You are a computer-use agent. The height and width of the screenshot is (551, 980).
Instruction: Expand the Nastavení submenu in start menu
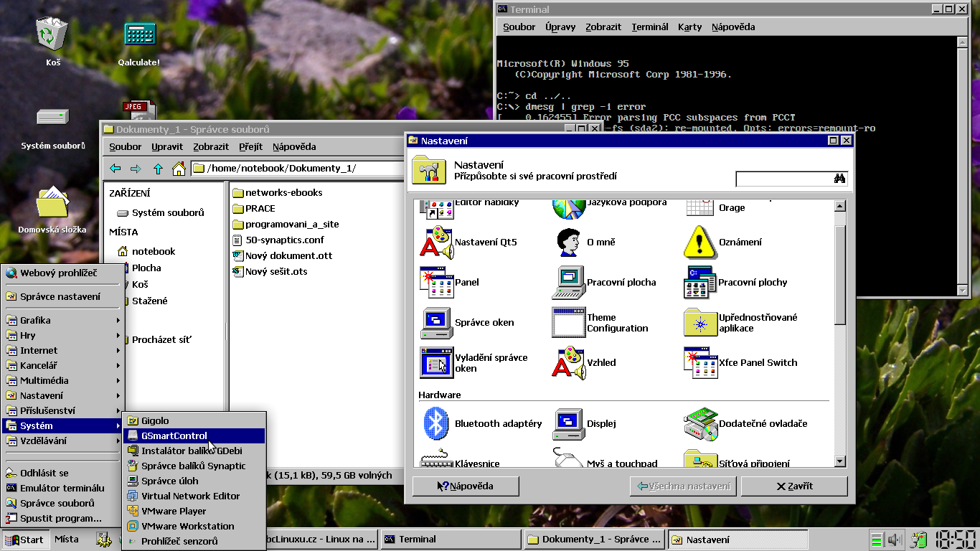62,395
